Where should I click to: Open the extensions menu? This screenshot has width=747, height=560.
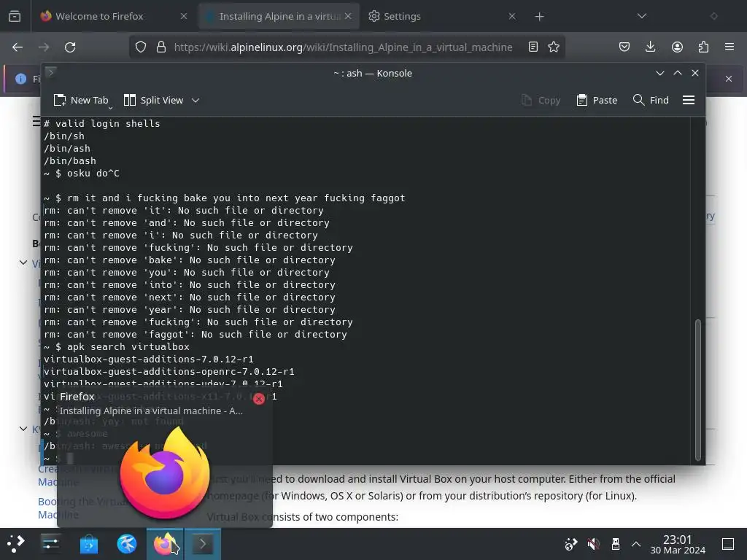703,47
